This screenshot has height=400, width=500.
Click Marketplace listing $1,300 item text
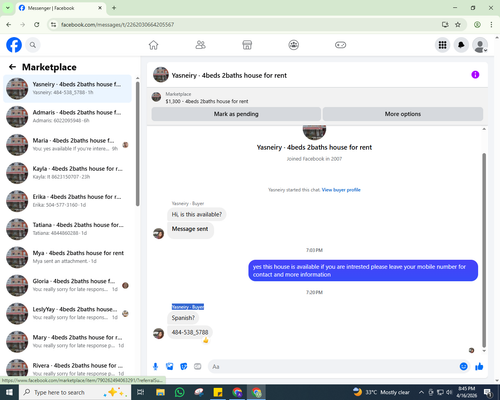coord(207,101)
